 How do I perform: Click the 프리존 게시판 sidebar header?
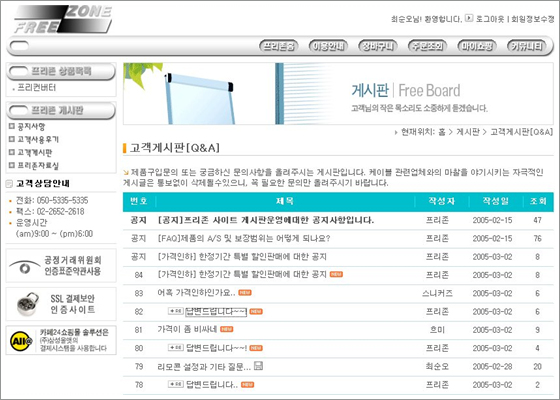click(61, 110)
